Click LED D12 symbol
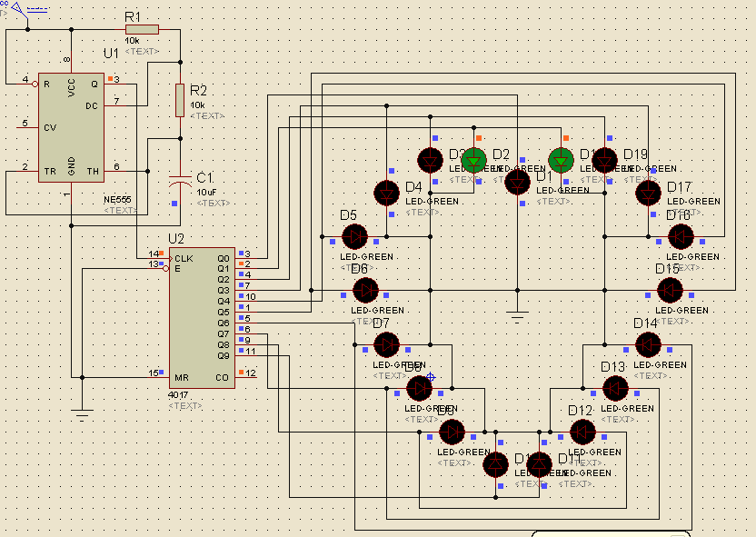 [583, 432]
